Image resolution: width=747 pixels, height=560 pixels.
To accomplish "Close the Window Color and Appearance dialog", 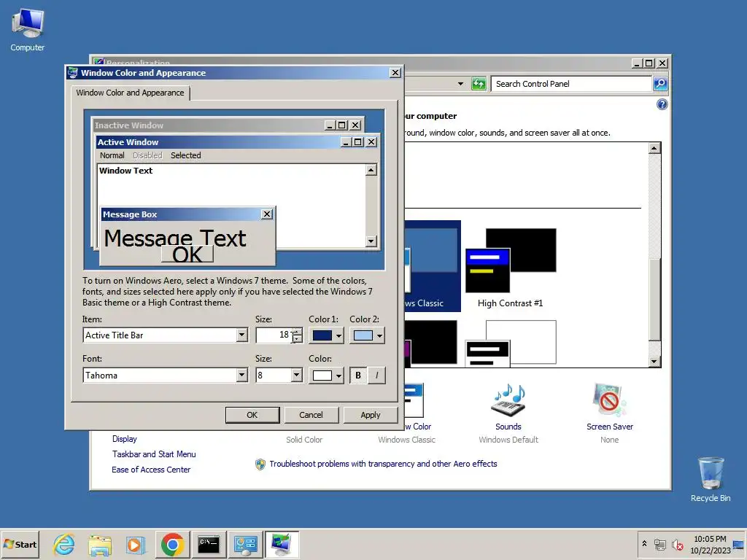I will 395,73.
